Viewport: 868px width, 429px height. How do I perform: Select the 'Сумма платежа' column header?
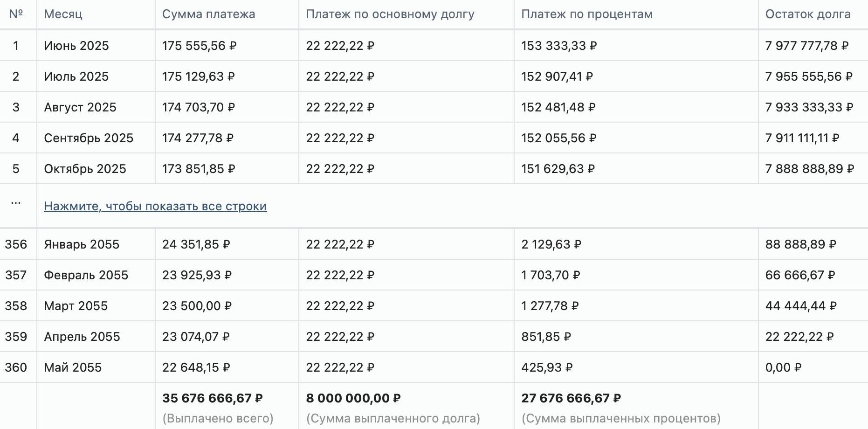click(208, 14)
